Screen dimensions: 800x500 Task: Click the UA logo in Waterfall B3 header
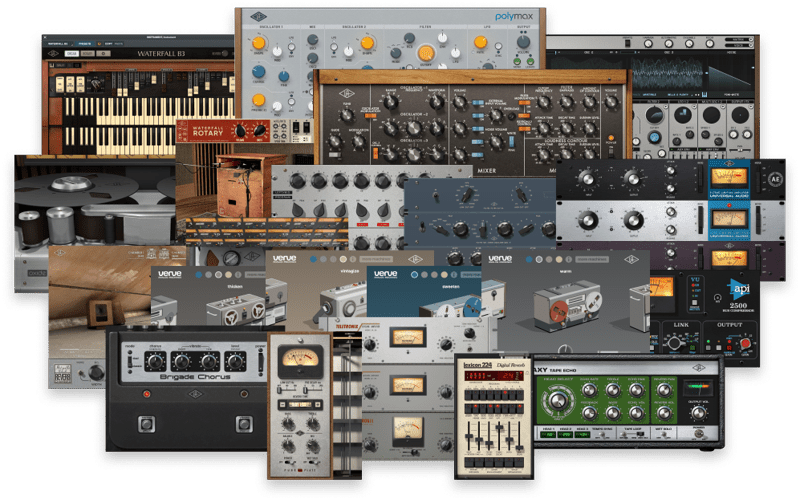[x=53, y=54]
